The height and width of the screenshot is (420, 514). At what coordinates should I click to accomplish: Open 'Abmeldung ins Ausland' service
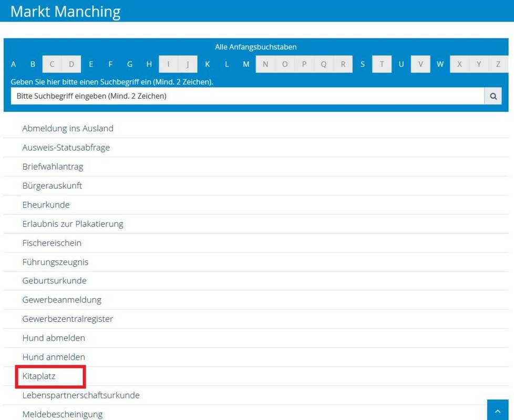pyautogui.click(x=68, y=129)
